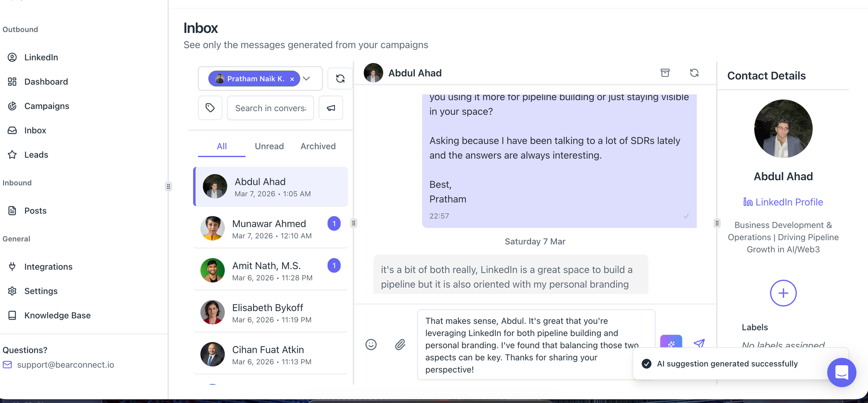Add a label with plus button
This screenshot has width=868, height=403.
tap(783, 293)
